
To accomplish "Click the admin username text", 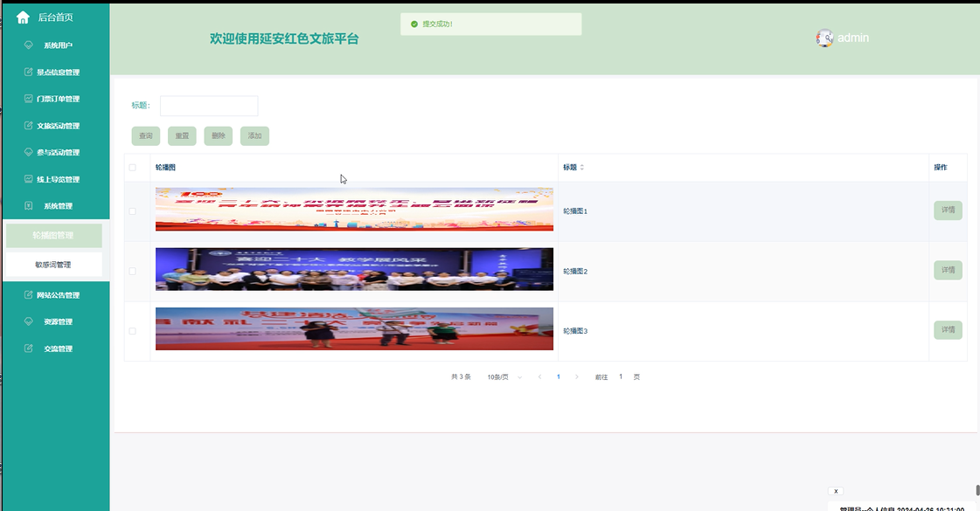I will (853, 38).
